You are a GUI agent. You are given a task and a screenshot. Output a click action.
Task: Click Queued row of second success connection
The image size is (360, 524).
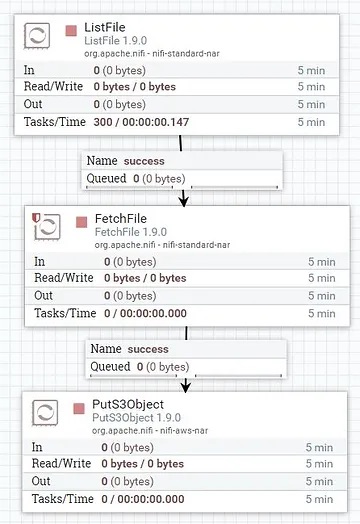186,367
